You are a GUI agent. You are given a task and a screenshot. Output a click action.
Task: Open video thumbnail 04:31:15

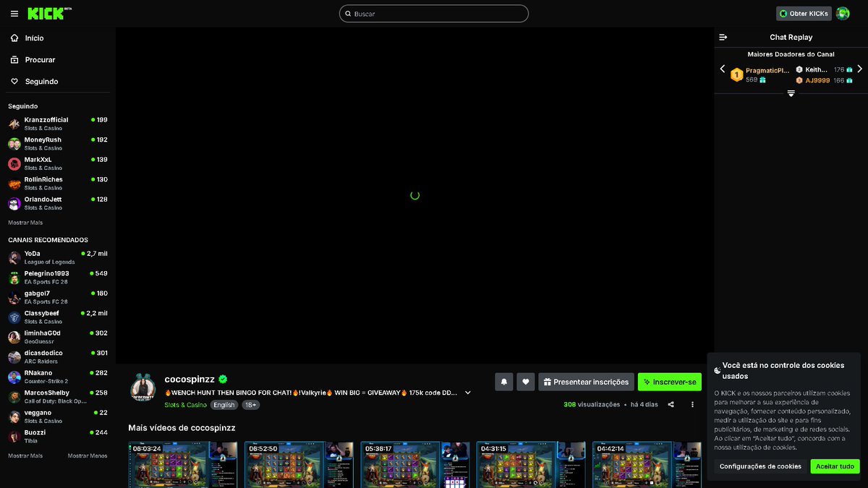click(531, 465)
